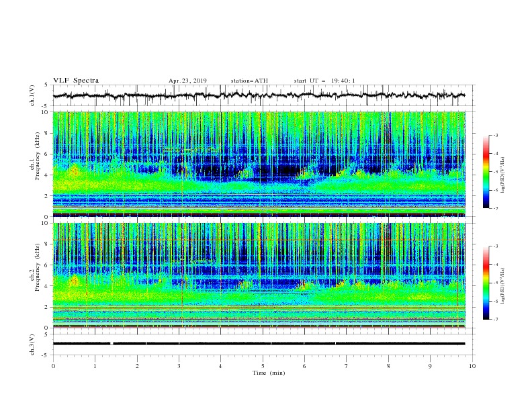Click the ch.2 spectrogram "2" kHz tick label
This screenshot has width=532, height=411.
(47, 307)
